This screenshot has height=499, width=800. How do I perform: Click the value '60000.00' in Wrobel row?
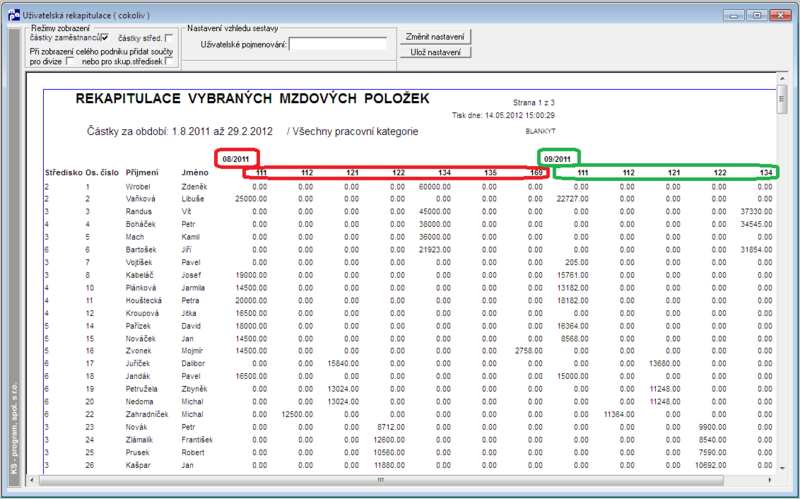click(x=435, y=187)
